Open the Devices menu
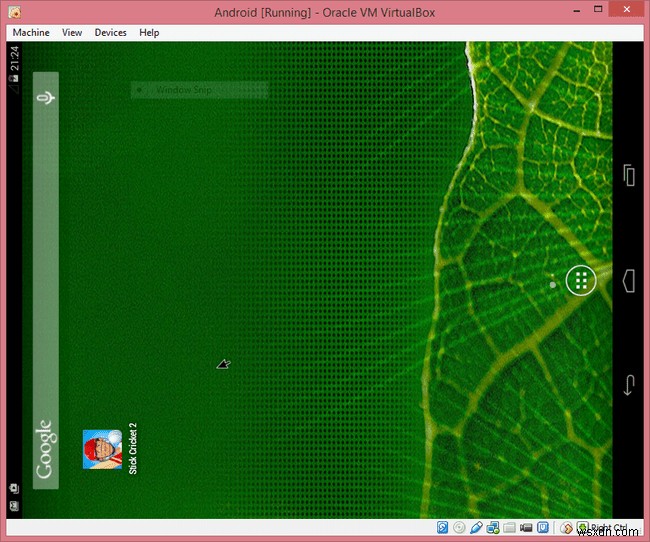Viewport: 650px width, 542px height. 110,32
